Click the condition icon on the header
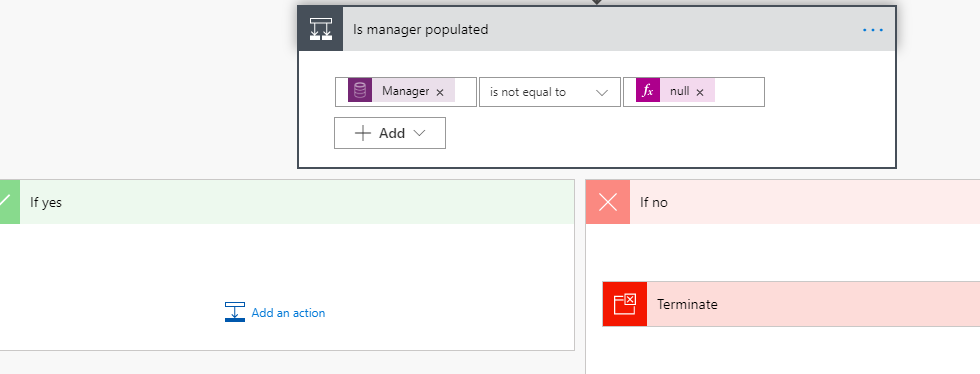The width and height of the screenshot is (980, 374). [x=321, y=29]
